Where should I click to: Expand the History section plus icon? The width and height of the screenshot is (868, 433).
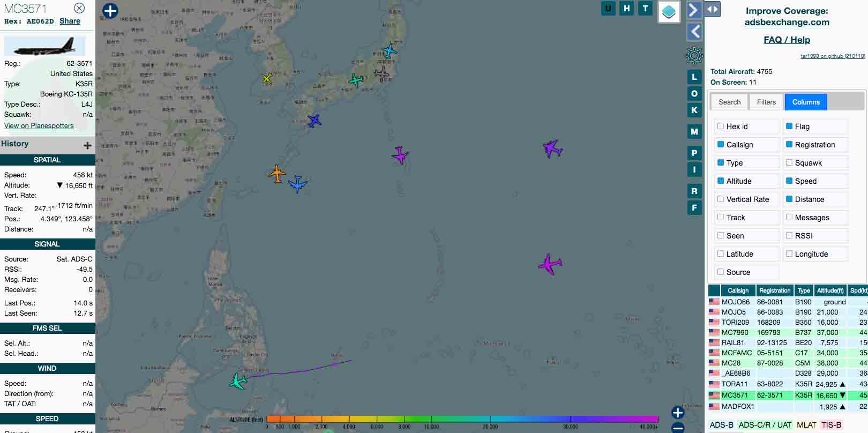87,145
